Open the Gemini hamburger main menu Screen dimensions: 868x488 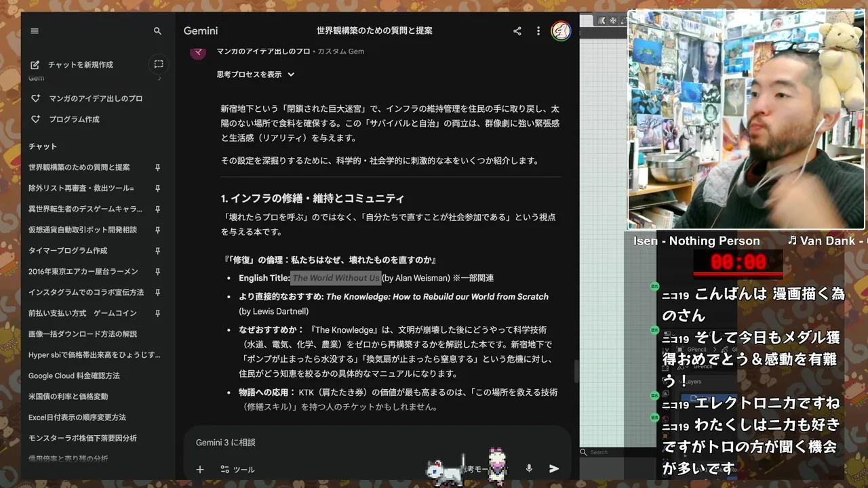[x=35, y=31]
